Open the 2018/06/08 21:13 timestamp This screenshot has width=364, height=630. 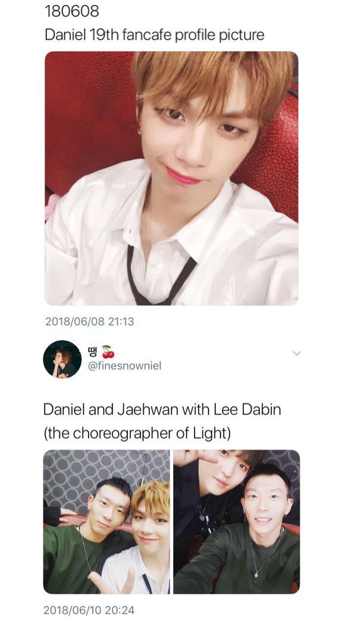(89, 322)
